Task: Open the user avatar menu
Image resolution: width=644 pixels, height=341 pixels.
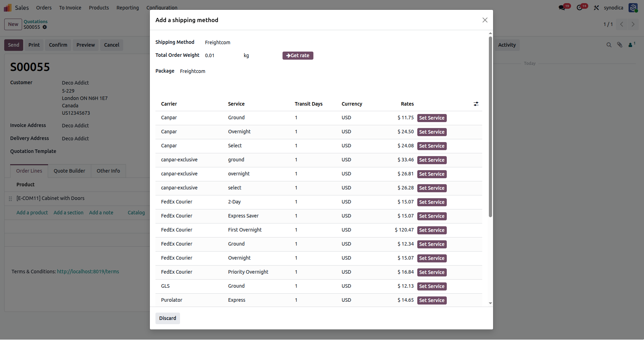Action: click(x=633, y=8)
